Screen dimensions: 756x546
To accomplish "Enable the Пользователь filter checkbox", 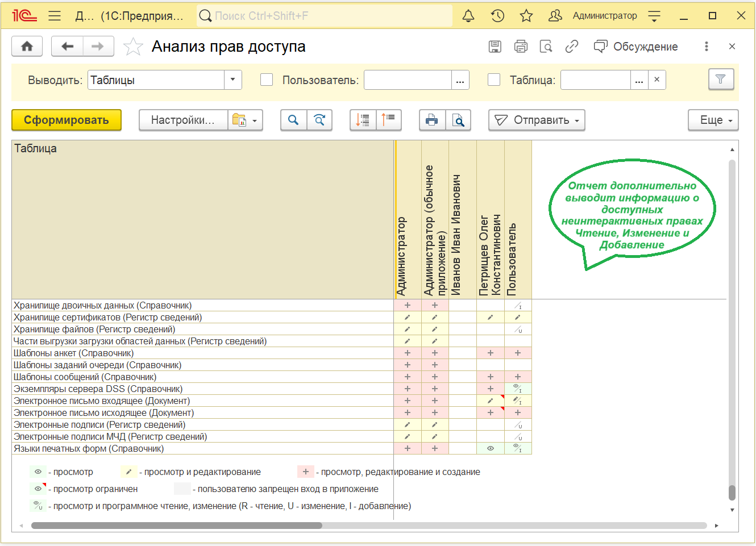I will (267, 80).
